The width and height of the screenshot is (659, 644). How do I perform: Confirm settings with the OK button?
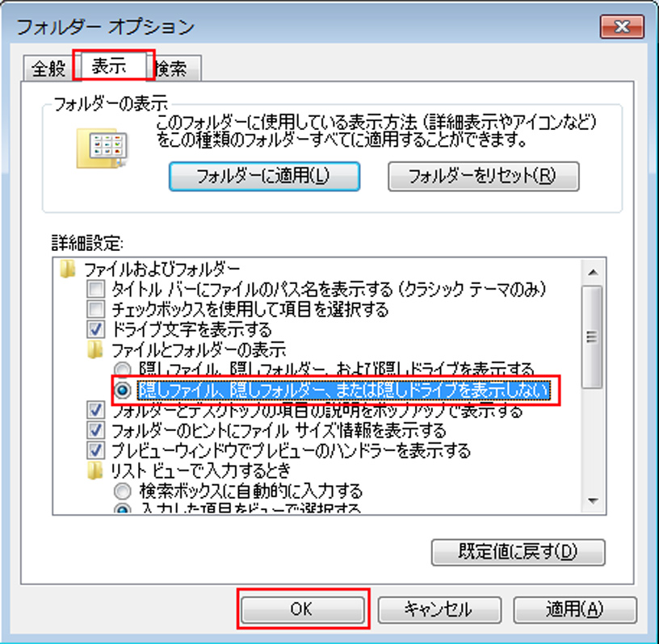[302, 609]
